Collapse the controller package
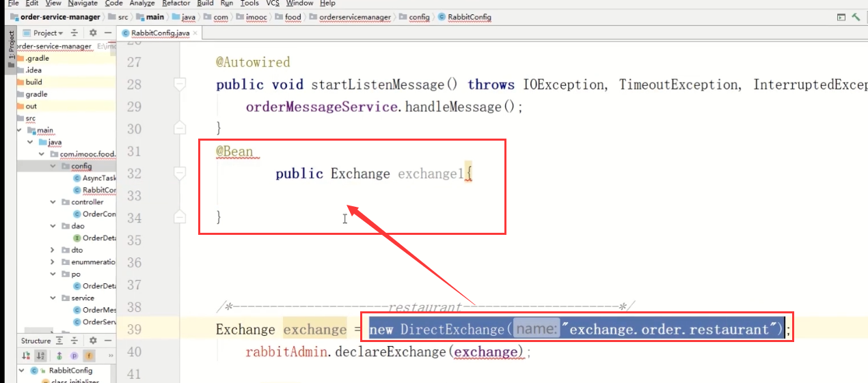The image size is (868, 383). pos(53,202)
